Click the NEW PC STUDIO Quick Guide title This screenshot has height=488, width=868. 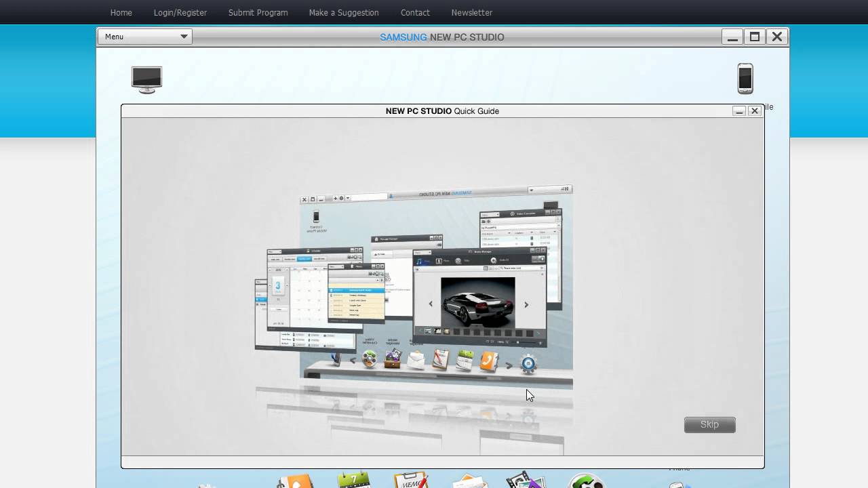442,111
